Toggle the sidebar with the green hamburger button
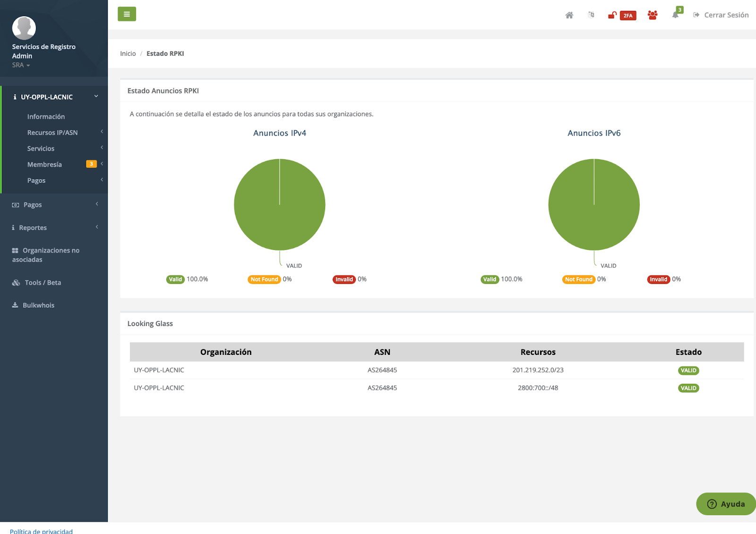The image size is (756, 534). pyautogui.click(x=127, y=14)
